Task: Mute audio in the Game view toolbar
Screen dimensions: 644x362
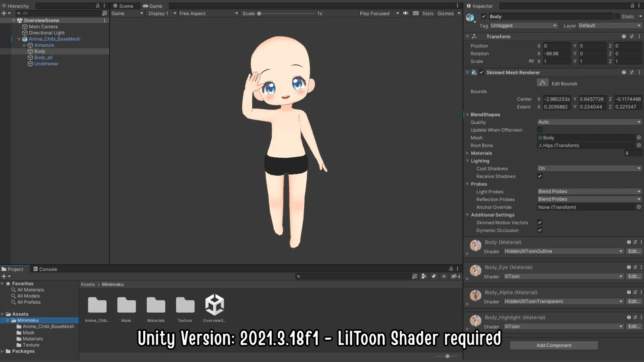Action: (405, 13)
